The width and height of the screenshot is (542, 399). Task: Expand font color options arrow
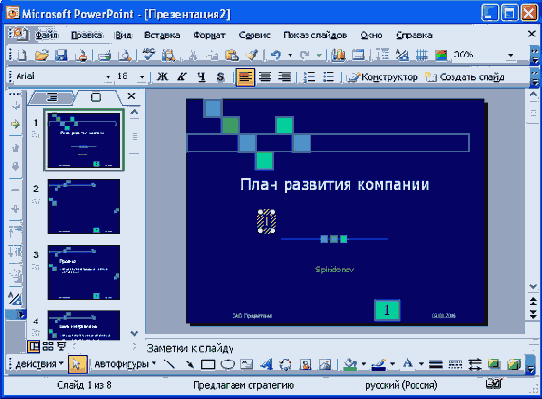click(421, 364)
